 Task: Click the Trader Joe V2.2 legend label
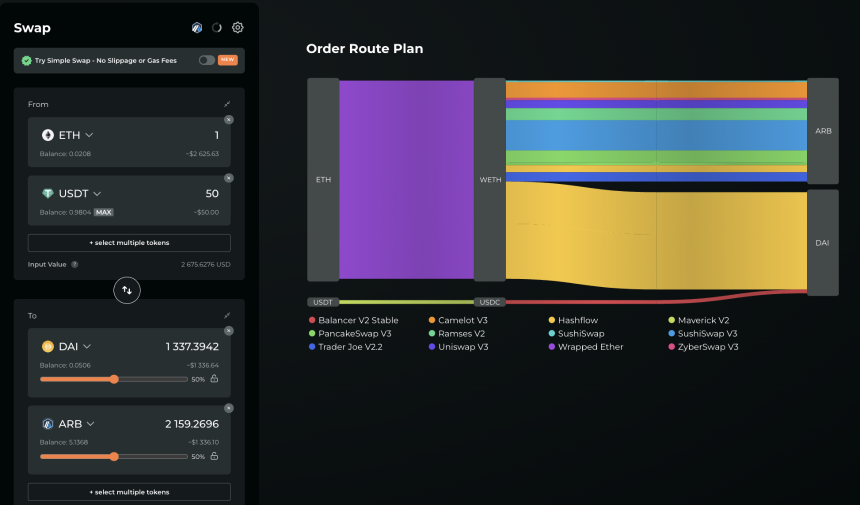350,347
